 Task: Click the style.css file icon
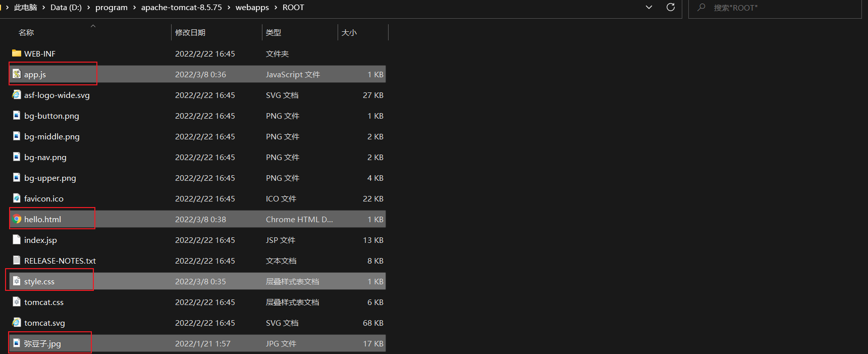(17, 281)
